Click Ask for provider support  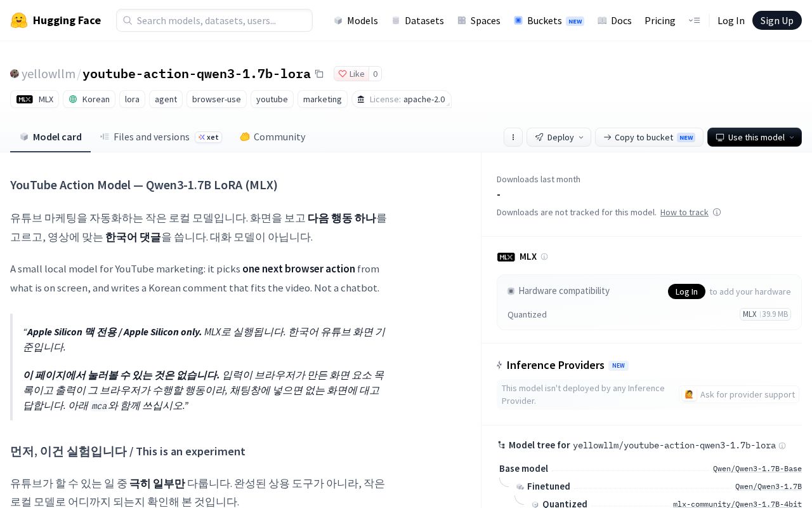[739, 394]
